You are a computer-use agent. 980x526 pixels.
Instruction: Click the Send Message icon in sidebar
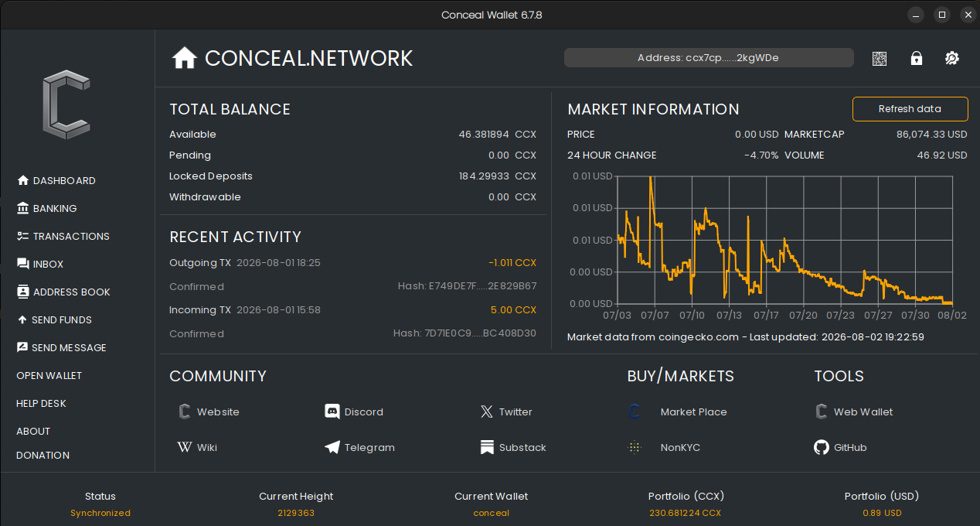click(x=22, y=347)
